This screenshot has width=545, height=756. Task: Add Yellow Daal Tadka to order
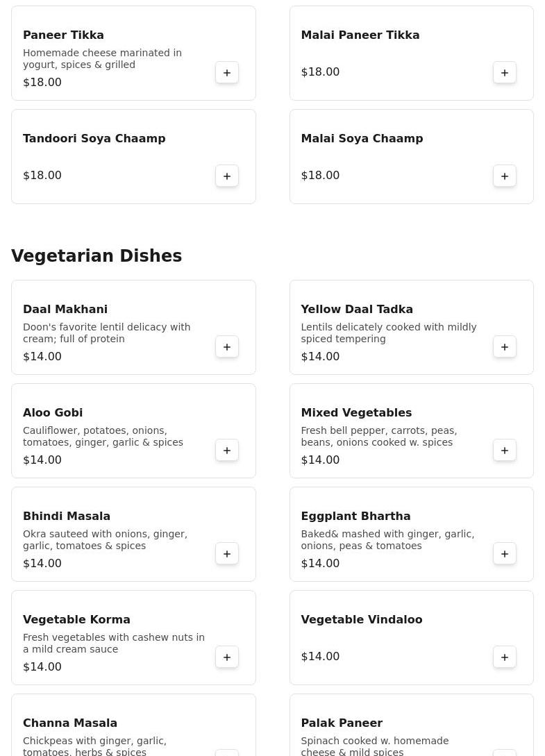click(x=505, y=347)
